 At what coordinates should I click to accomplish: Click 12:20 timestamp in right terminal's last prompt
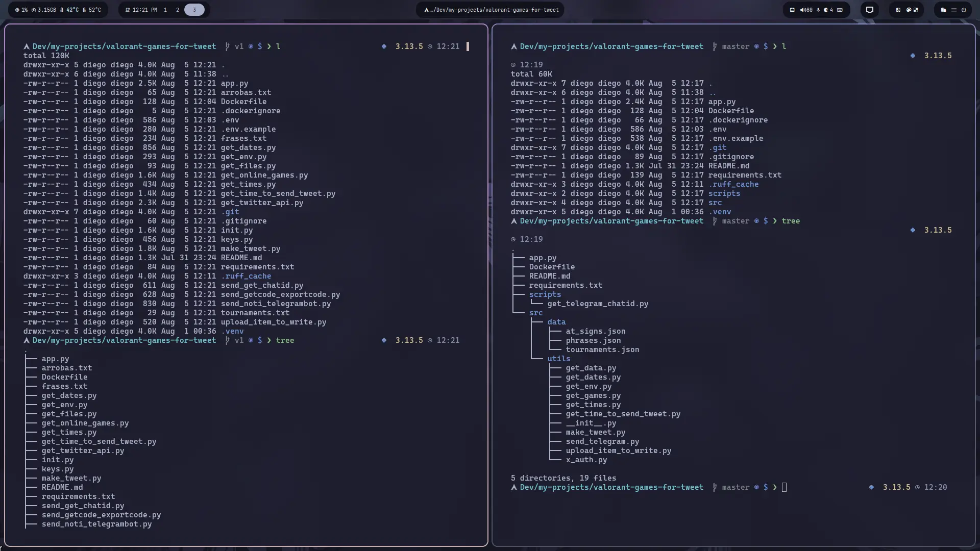[936, 487]
